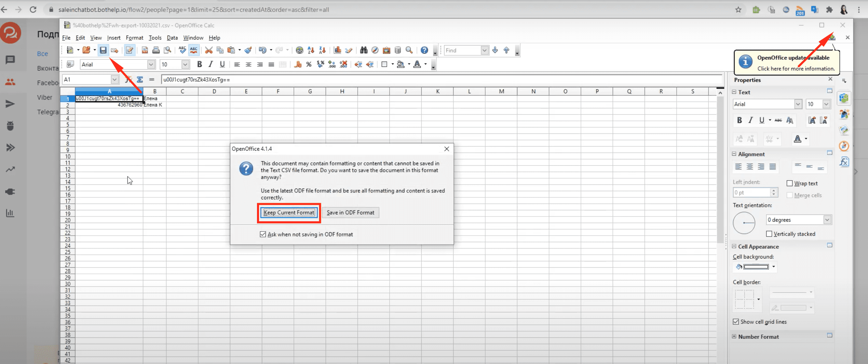The width and height of the screenshot is (868, 364).
Task: Toggle Underline in the formatting toolbar
Action: pos(222,64)
